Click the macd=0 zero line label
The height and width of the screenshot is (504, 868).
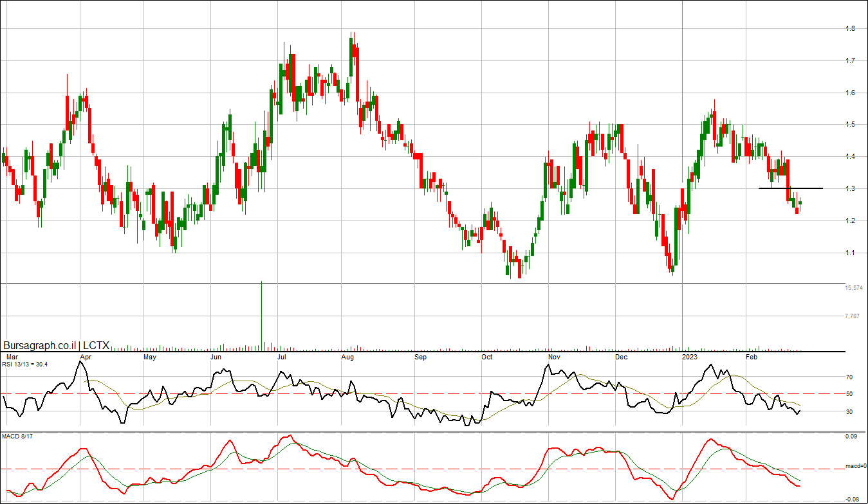pyautogui.click(x=856, y=467)
